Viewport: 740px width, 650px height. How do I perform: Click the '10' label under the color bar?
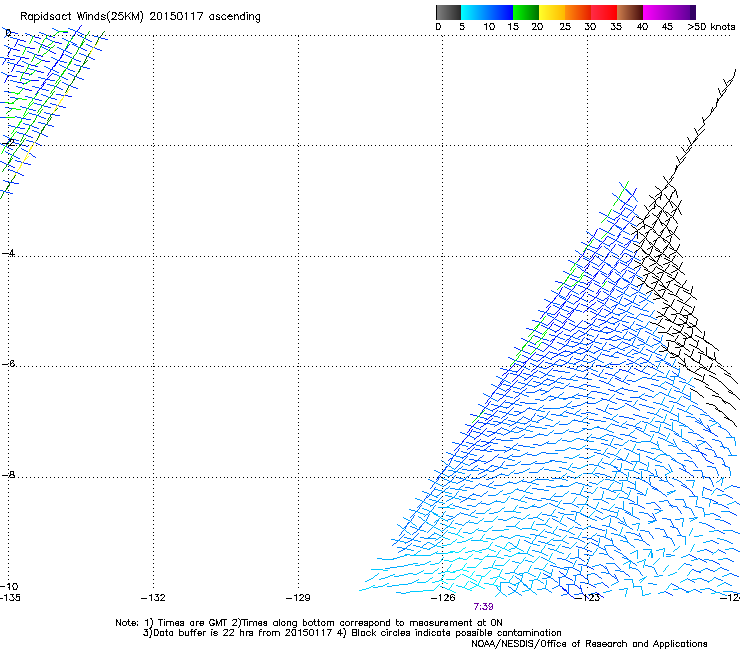click(489, 27)
